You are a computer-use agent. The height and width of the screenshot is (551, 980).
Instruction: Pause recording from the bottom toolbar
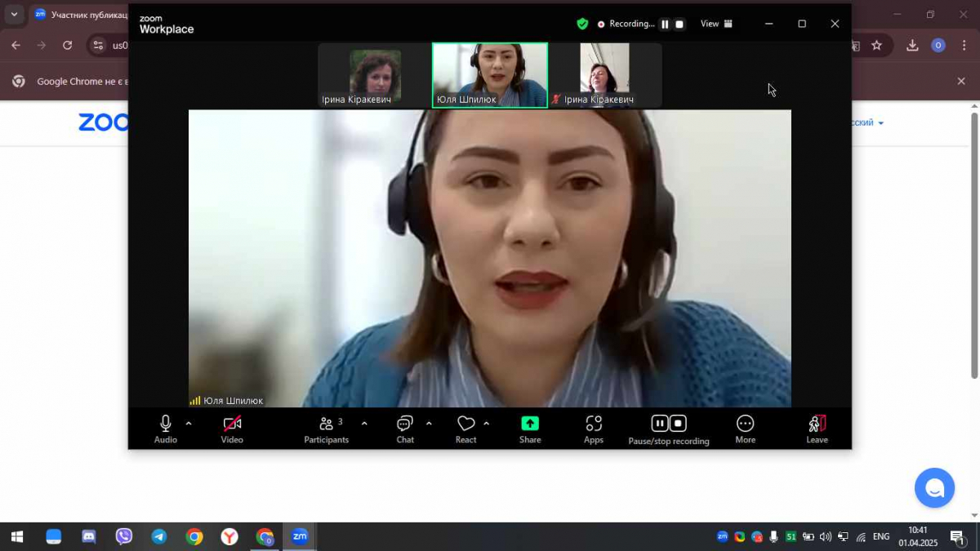pos(659,424)
